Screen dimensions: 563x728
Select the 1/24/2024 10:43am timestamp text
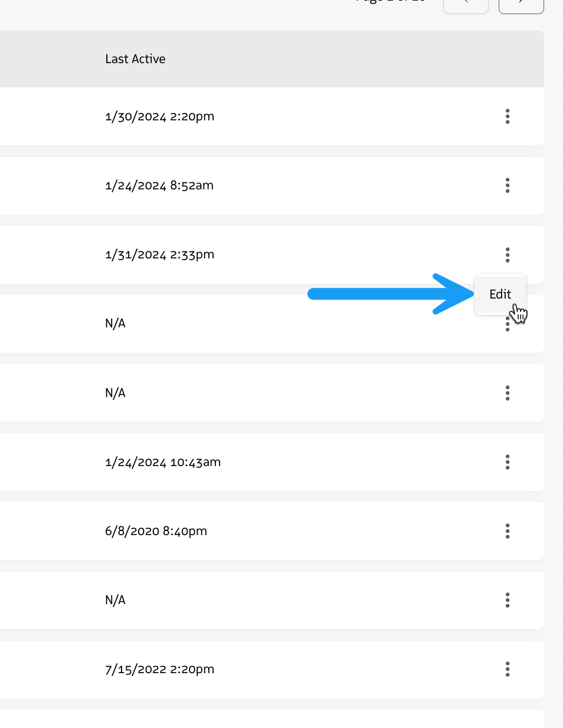(163, 462)
